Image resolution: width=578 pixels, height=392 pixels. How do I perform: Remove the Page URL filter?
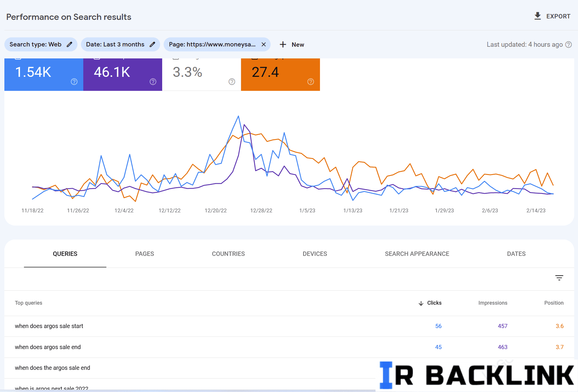click(x=264, y=44)
